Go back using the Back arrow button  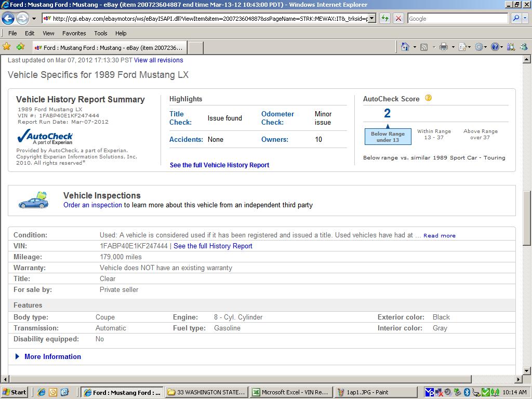coord(8,18)
